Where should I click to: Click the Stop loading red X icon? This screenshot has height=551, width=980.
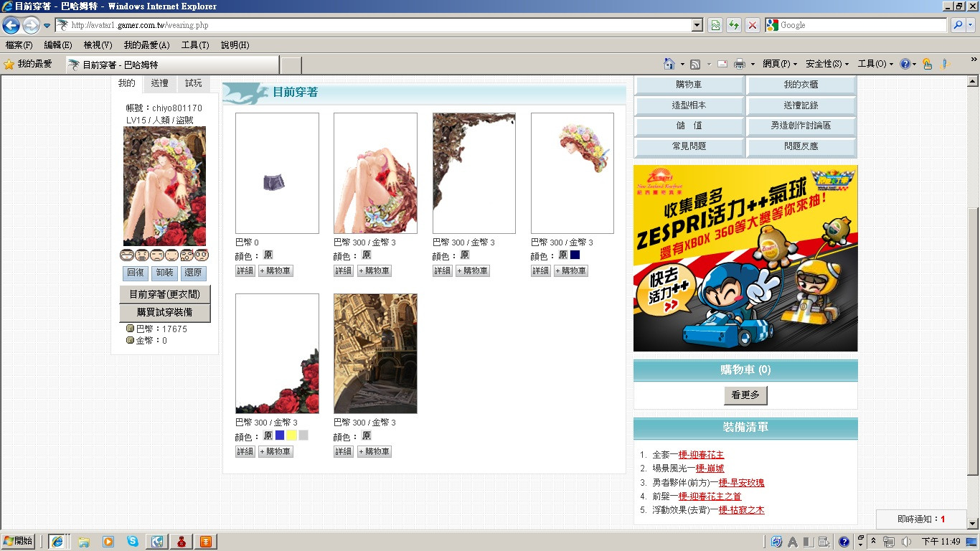point(753,25)
